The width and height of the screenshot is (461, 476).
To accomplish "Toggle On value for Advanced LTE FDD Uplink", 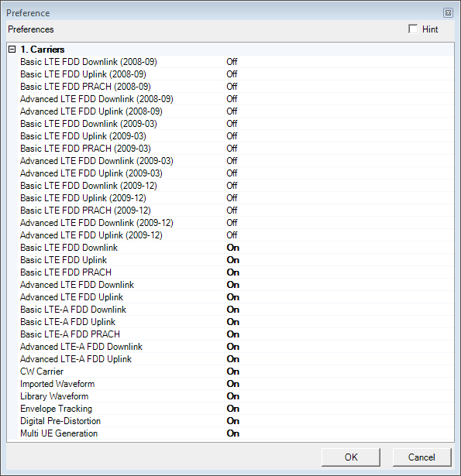I will [x=233, y=297].
